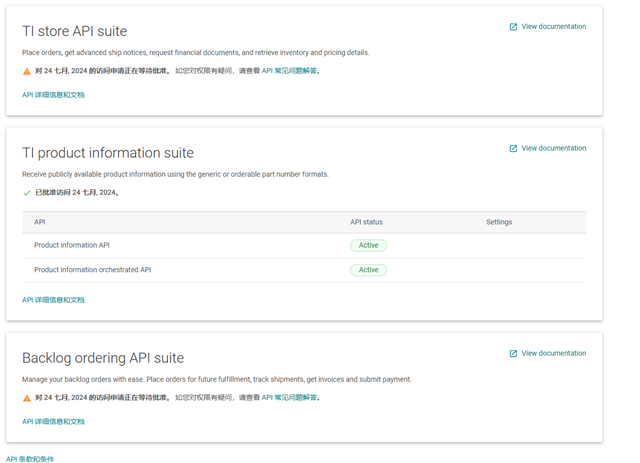This screenshot has width=640, height=463.
Task: Click the Settings column header
Action: click(x=499, y=222)
